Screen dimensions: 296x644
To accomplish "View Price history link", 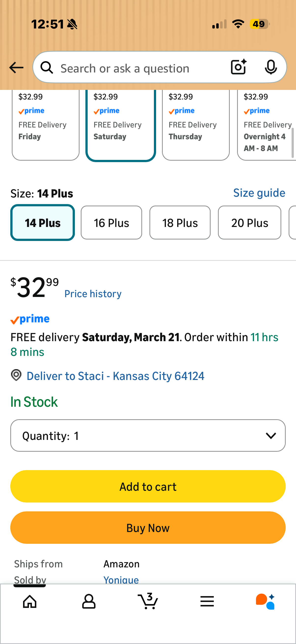I will click(93, 294).
